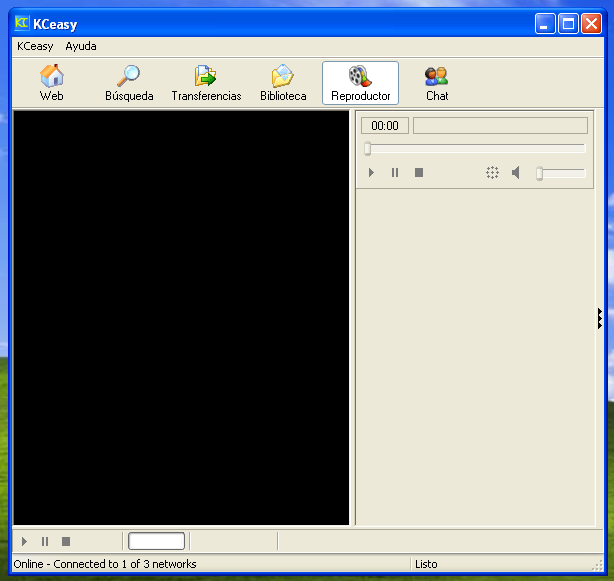Click pause on the bottom toolbar

[x=45, y=541]
